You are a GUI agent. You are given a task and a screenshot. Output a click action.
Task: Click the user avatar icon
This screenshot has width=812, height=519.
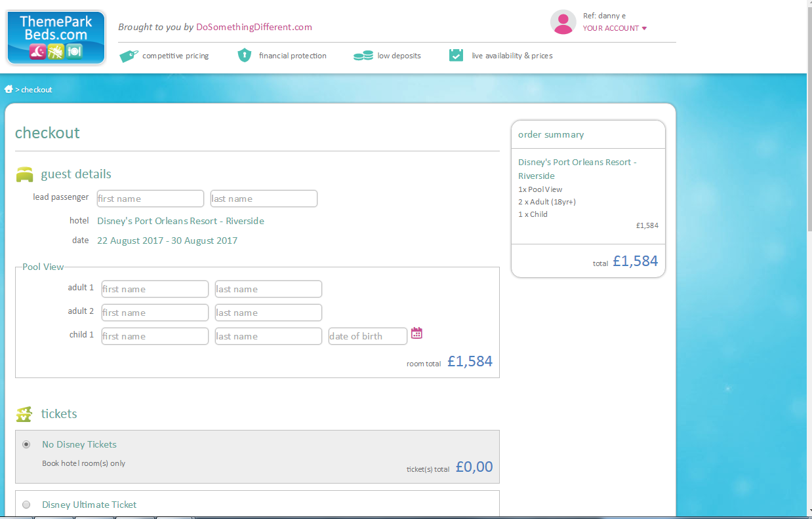pyautogui.click(x=563, y=22)
